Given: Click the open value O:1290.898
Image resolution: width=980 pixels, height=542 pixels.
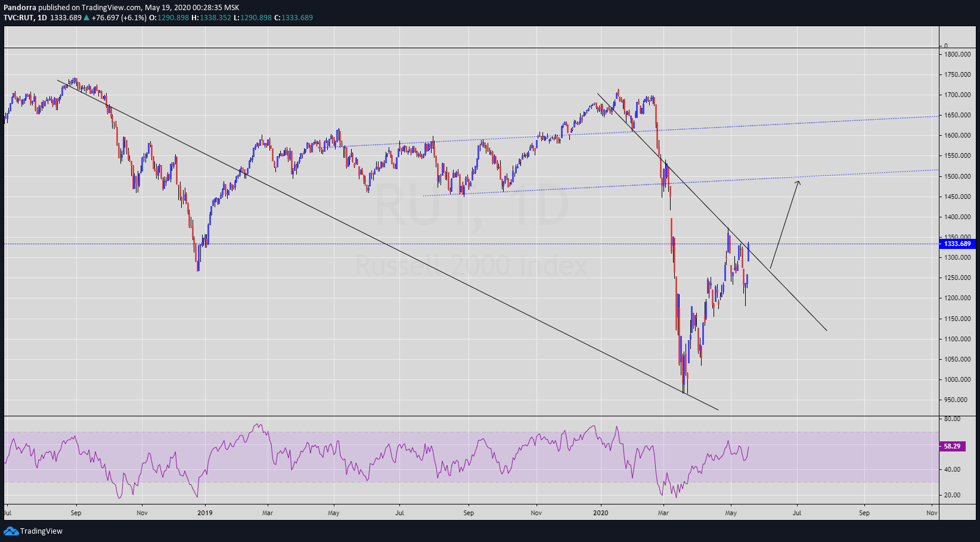Looking at the screenshot, I should tap(169, 18).
